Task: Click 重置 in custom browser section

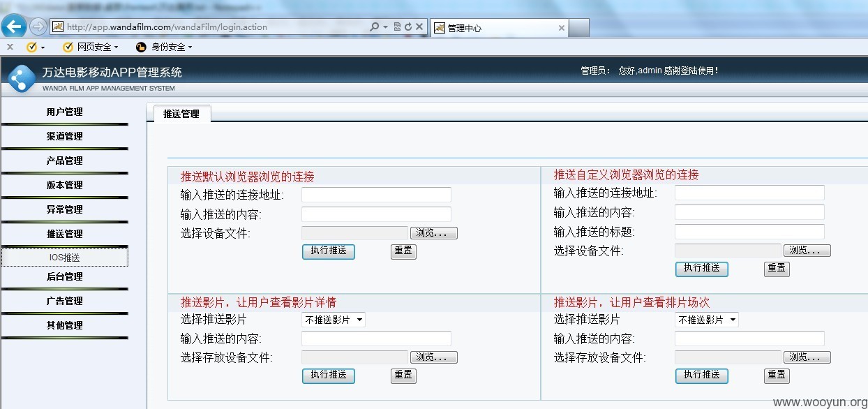Action: [x=777, y=269]
